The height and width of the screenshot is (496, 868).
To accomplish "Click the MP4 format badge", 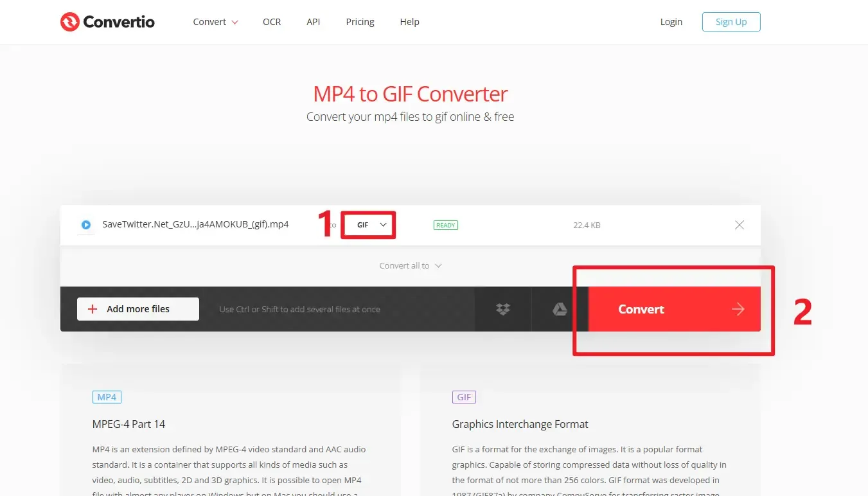I will (x=107, y=396).
